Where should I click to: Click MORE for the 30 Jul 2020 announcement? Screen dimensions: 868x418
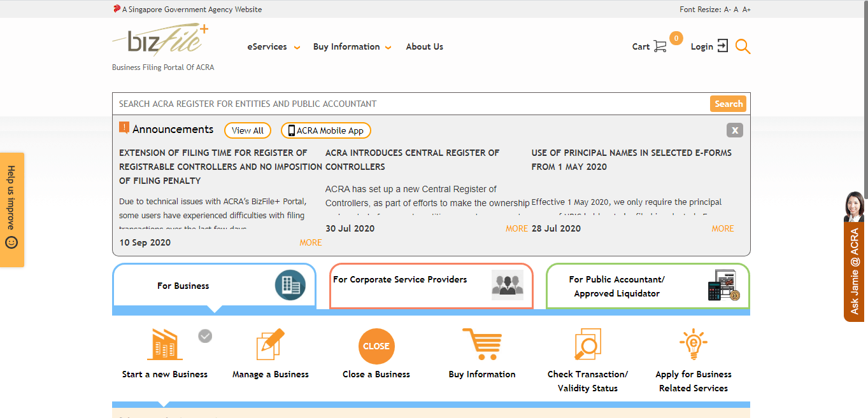516,228
